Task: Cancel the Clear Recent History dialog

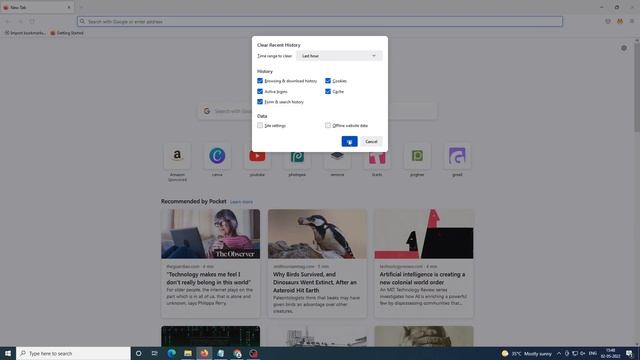Action: (371, 141)
